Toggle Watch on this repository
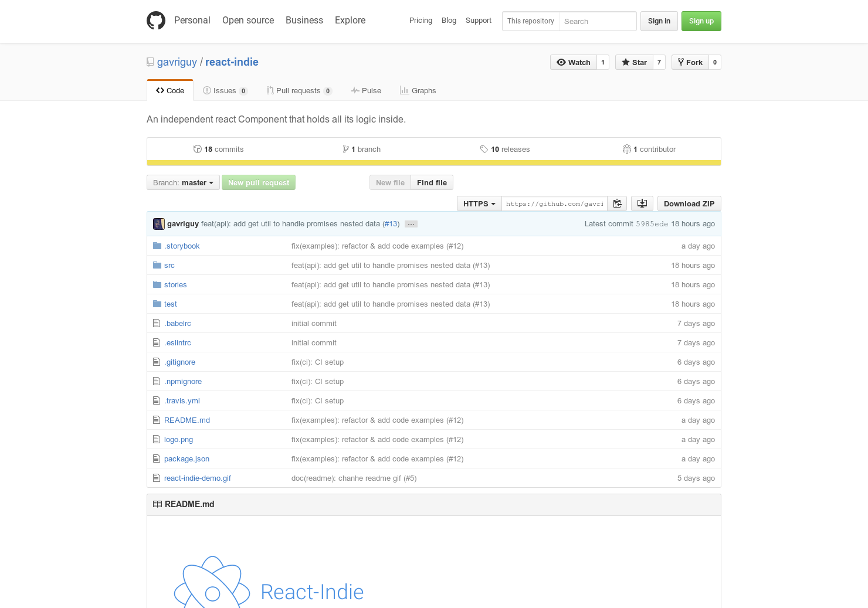The width and height of the screenshot is (868, 608). (x=573, y=62)
